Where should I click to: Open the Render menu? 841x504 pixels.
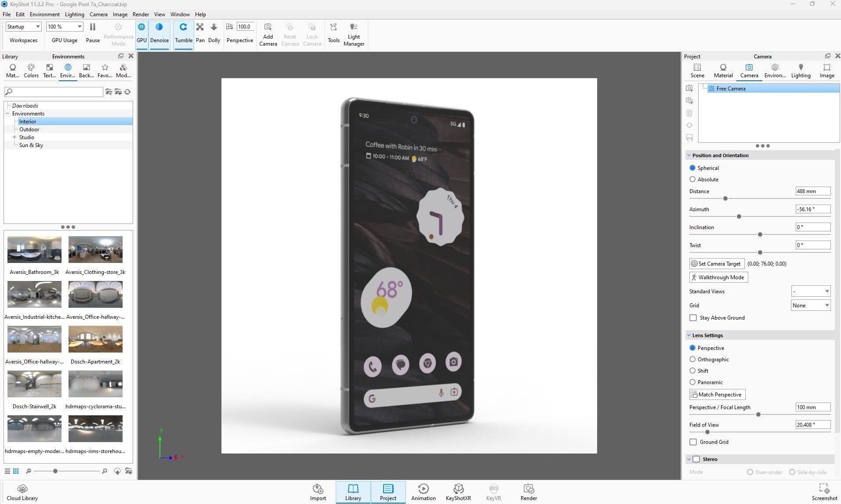click(x=141, y=14)
